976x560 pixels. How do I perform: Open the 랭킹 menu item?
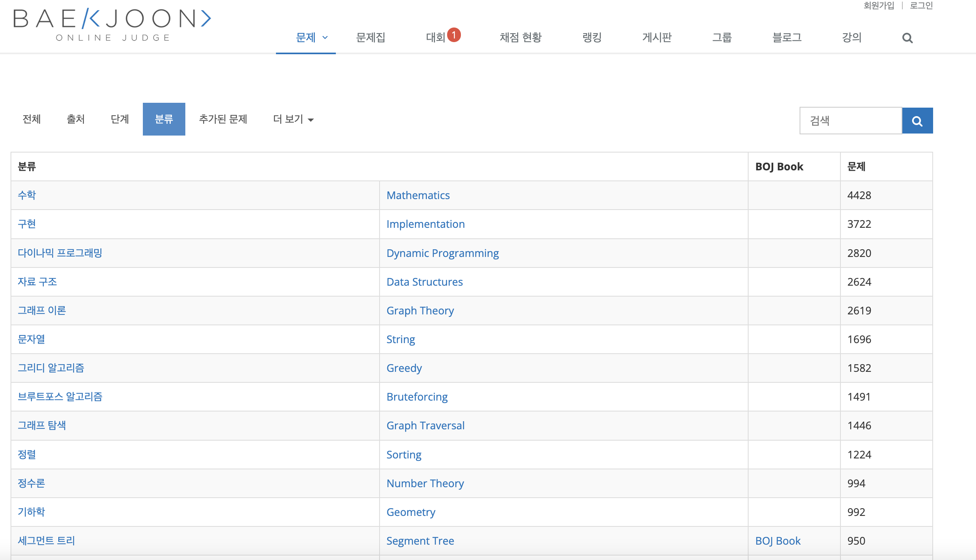pyautogui.click(x=592, y=38)
